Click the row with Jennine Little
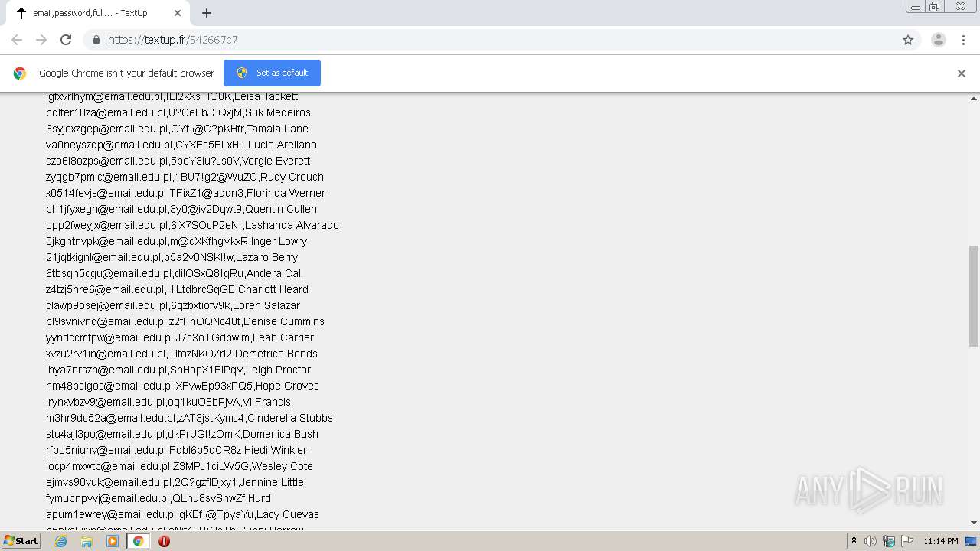Image resolution: width=980 pixels, height=551 pixels. click(175, 482)
